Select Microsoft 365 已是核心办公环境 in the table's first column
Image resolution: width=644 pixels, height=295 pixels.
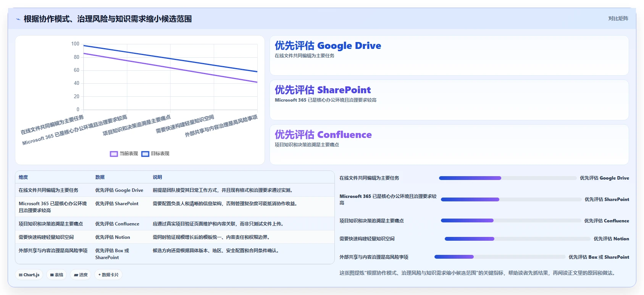(x=53, y=207)
